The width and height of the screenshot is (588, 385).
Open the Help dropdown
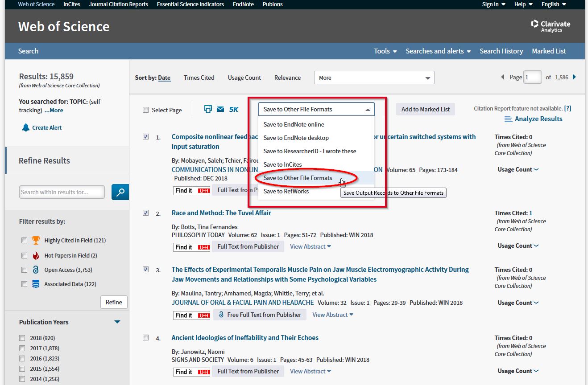[x=523, y=4]
